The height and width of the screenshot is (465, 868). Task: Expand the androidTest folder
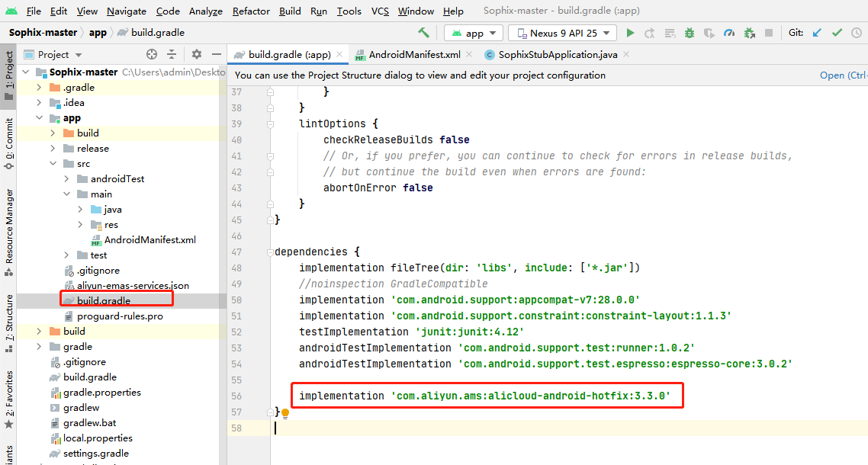click(x=66, y=179)
